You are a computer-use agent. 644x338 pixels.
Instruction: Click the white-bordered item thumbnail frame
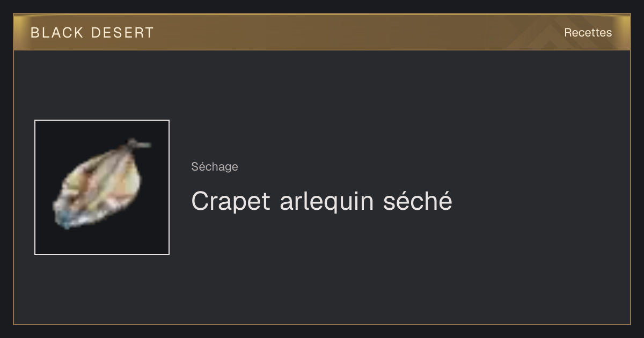tap(102, 187)
